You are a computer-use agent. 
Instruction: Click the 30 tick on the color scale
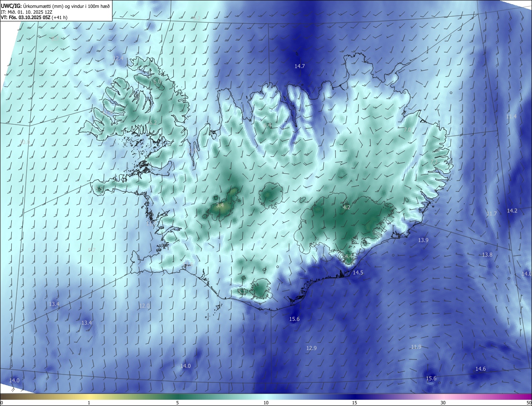click(443, 403)
